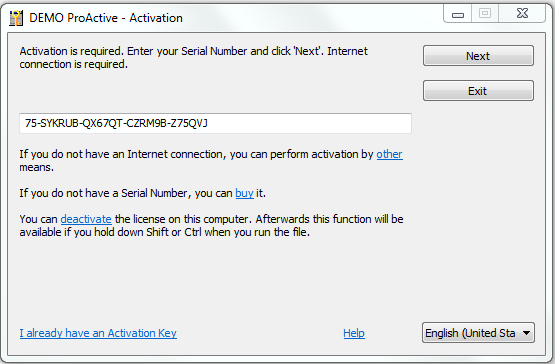Viewport: 555px width, 364px height.
Task: Minimize the Activation window
Action: click(458, 15)
